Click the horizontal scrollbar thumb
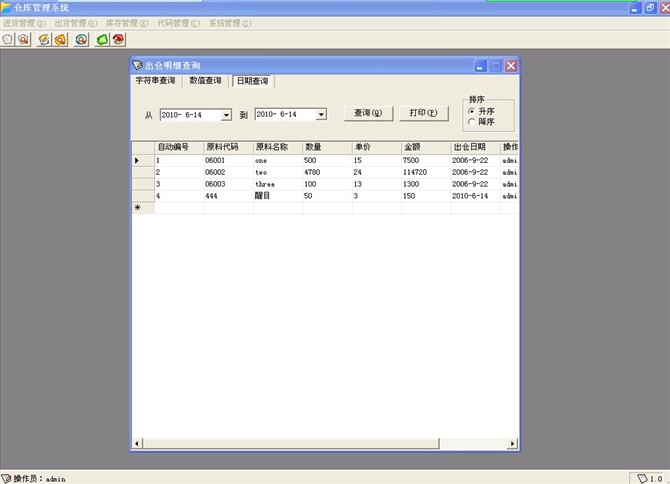This screenshot has height=484, width=670. [x=291, y=443]
